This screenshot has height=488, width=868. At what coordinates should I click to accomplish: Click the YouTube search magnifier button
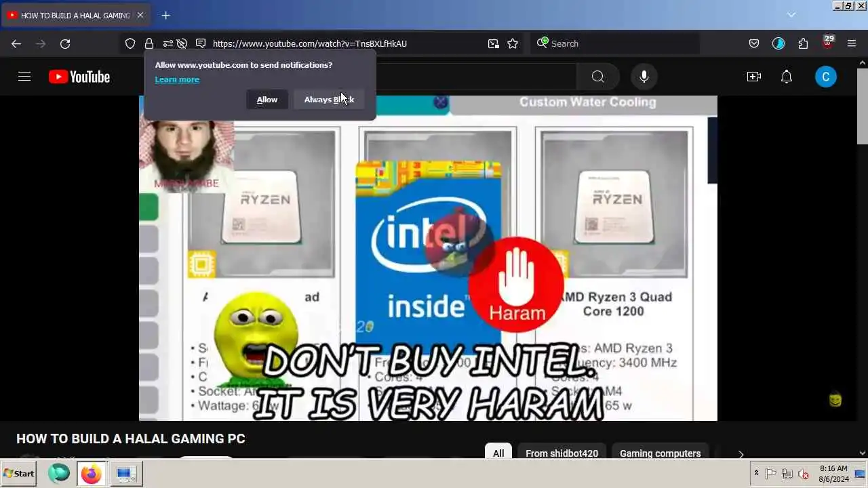tap(597, 77)
